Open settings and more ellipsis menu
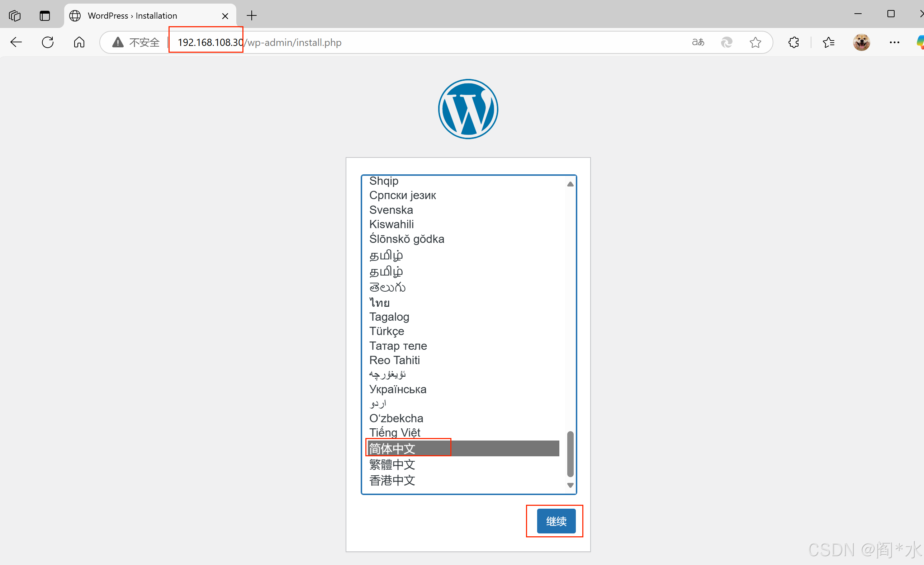This screenshot has width=924, height=565. pos(894,42)
